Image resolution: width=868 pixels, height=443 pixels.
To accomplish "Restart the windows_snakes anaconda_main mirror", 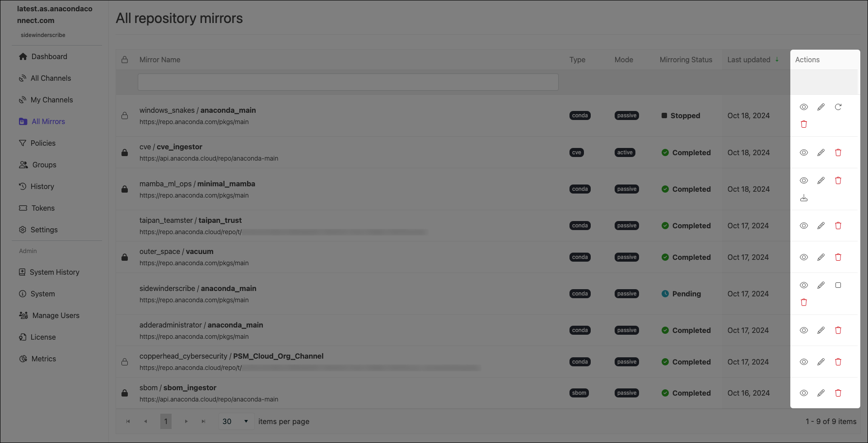I will [838, 107].
